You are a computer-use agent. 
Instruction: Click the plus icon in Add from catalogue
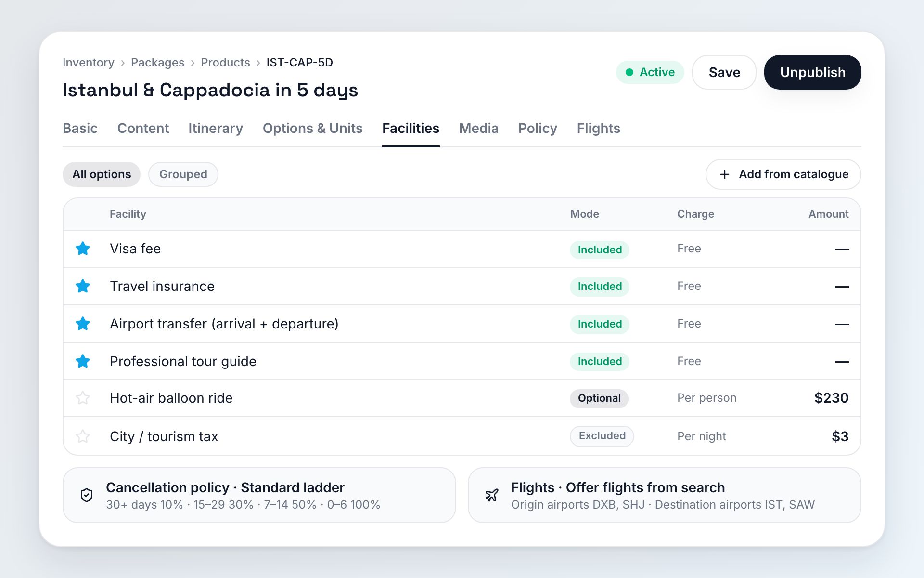pyautogui.click(x=724, y=174)
